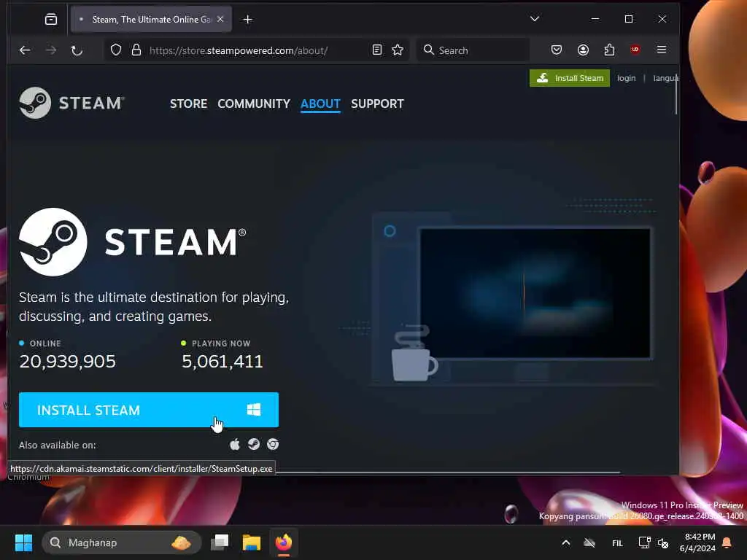Toggle reader view icon in address bar
The image size is (747, 560).
click(377, 50)
